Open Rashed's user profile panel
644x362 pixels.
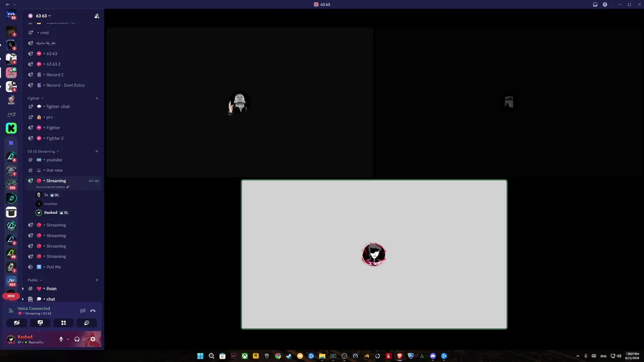pyautogui.click(x=30, y=339)
